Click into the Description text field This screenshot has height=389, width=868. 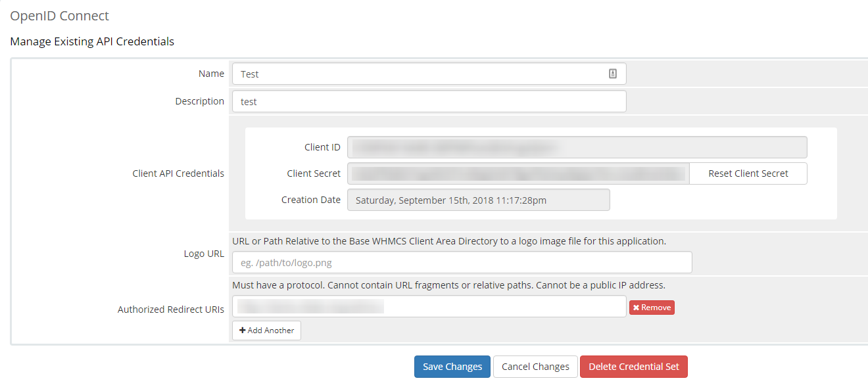click(429, 101)
